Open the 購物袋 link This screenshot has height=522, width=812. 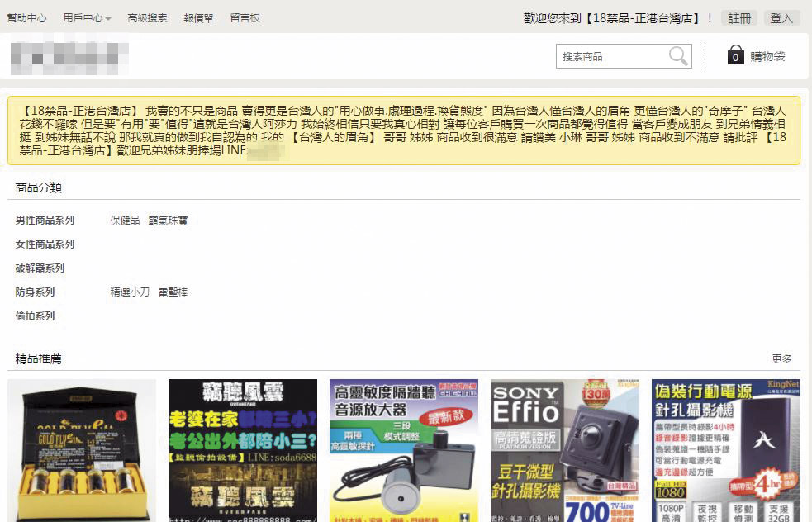[x=767, y=56]
